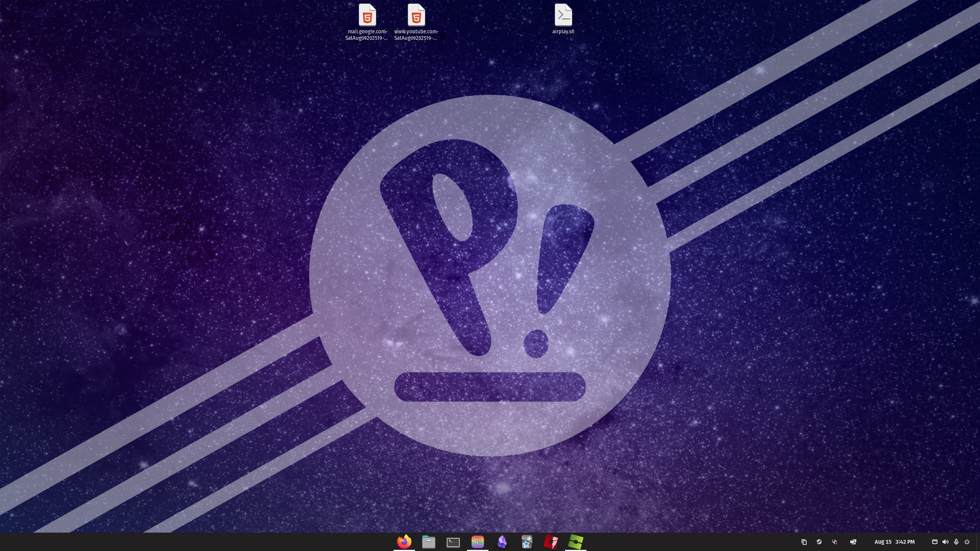Launch Obsidian purple crystal icon

pos(502,542)
